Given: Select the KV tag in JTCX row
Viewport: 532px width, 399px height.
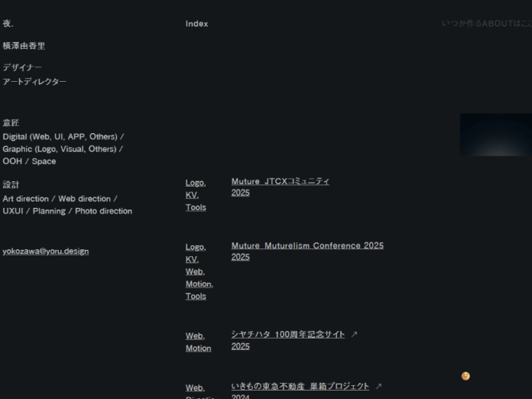Looking at the screenshot, I should (191, 195).
